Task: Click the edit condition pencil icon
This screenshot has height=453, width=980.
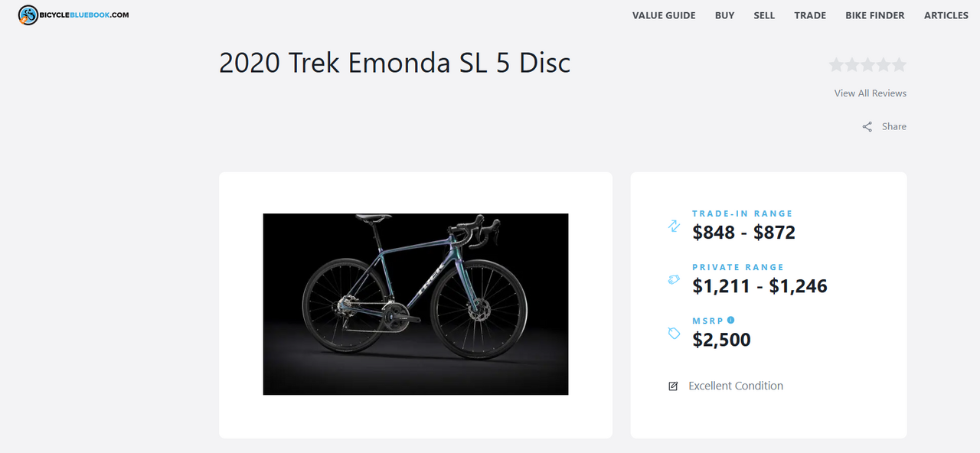Action: pyautogui.click(x=673, y=386)
